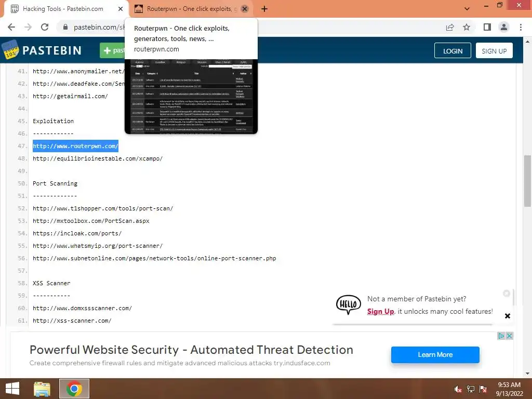Click the highlighted routerpwn.com URL
The height and width of the screenshot is (399, 532).
click(x=75, y=146)
